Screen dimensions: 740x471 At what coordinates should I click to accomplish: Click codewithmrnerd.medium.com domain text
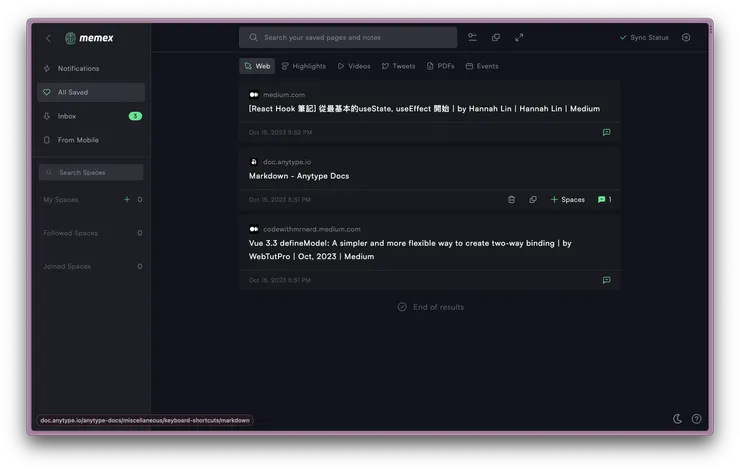click(312, 229)
